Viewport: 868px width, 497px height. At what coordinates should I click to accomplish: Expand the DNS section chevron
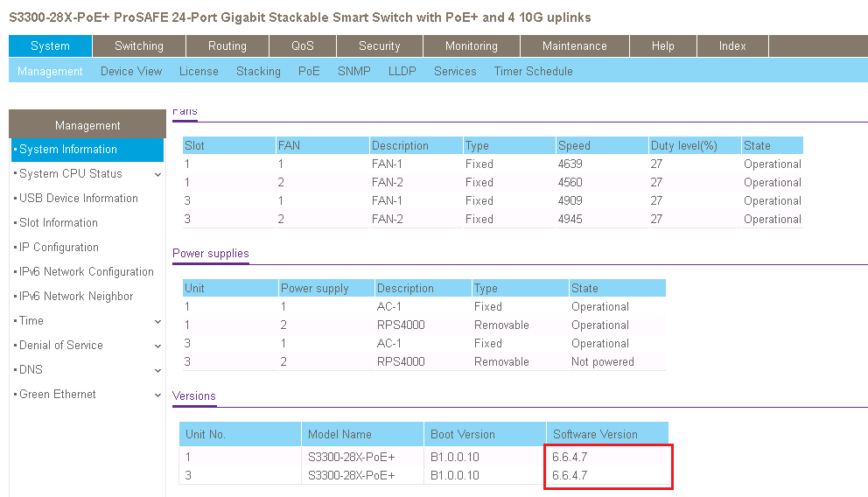coord(157,371)
